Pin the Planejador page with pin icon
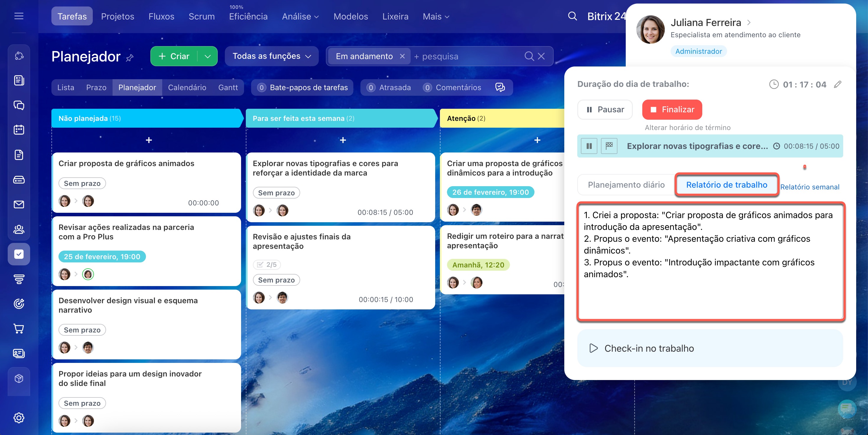Screen dimensions: 868x435 pyautogui.click(x=130, y=58)
